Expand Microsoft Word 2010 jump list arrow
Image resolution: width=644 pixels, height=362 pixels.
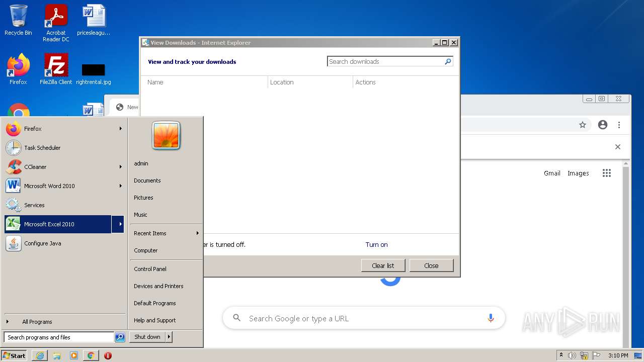click(121, 186)
